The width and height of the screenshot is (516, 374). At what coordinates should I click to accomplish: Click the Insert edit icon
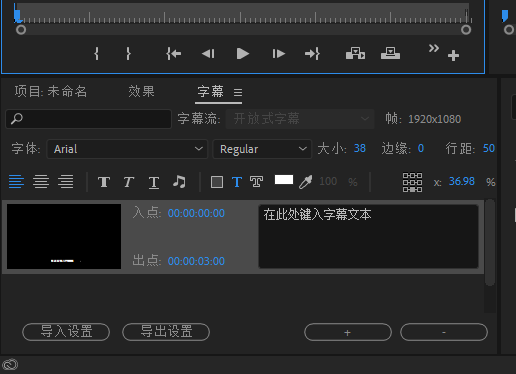point(355,53)
